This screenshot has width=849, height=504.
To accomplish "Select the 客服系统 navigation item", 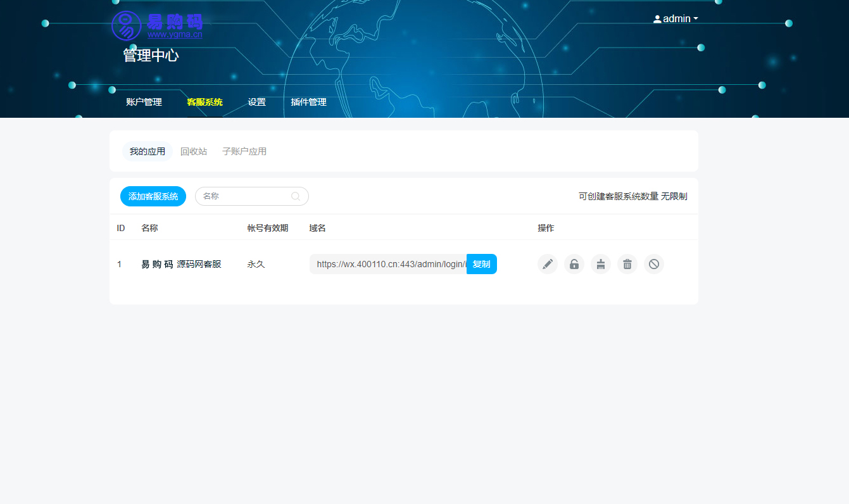I will pyautogui.click(x=204, y=102).
